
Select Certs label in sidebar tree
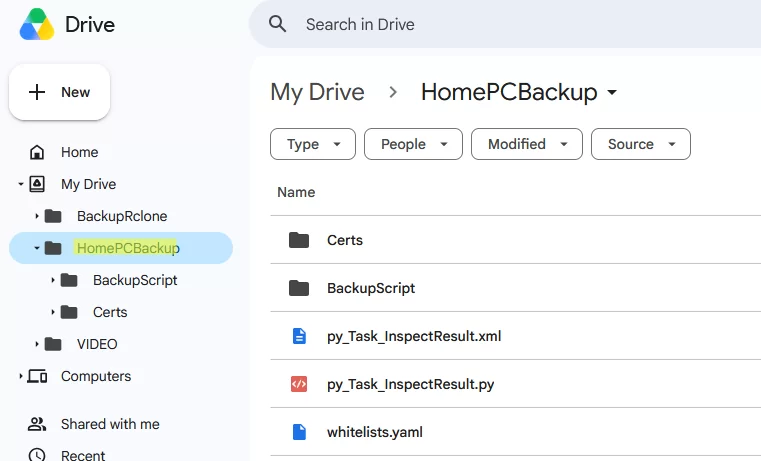[x=110, y=313]
